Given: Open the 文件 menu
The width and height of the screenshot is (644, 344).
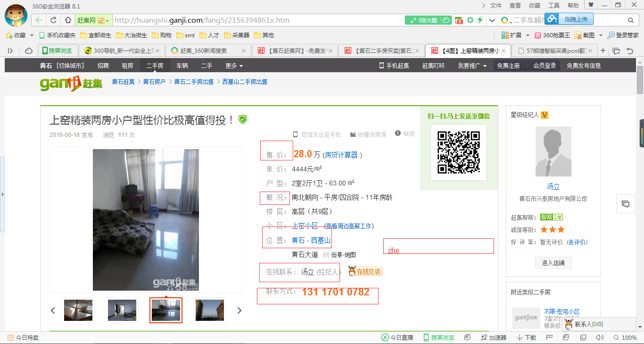Looking at the screenshot, I should point(496,6).
